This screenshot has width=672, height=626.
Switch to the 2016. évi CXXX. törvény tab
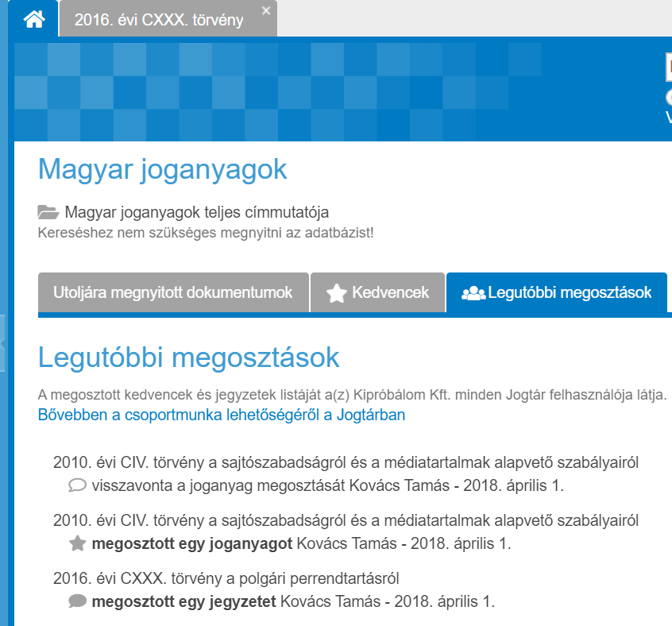[x=159, y=20]
